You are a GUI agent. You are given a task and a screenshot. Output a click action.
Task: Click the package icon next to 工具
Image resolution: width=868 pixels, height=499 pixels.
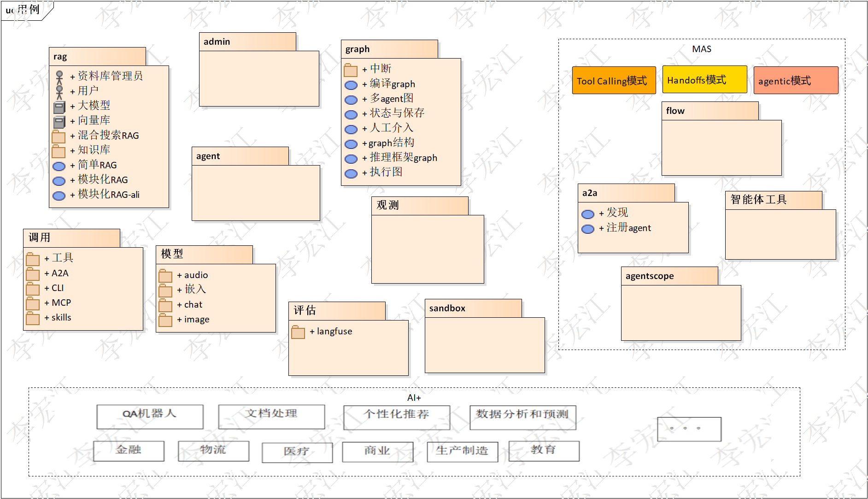pyautogui.click(x=33, y=259)
